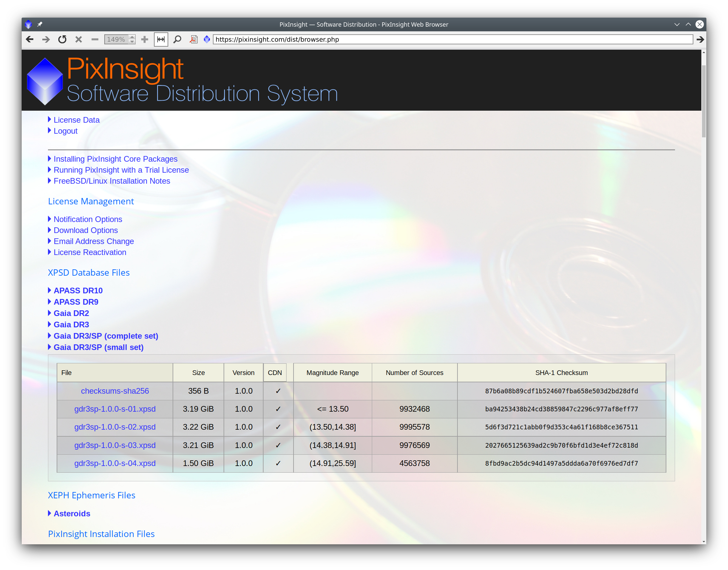
Task: Expand Gaia DR3/SP (complete set)
Action: (x=106, y=336)
